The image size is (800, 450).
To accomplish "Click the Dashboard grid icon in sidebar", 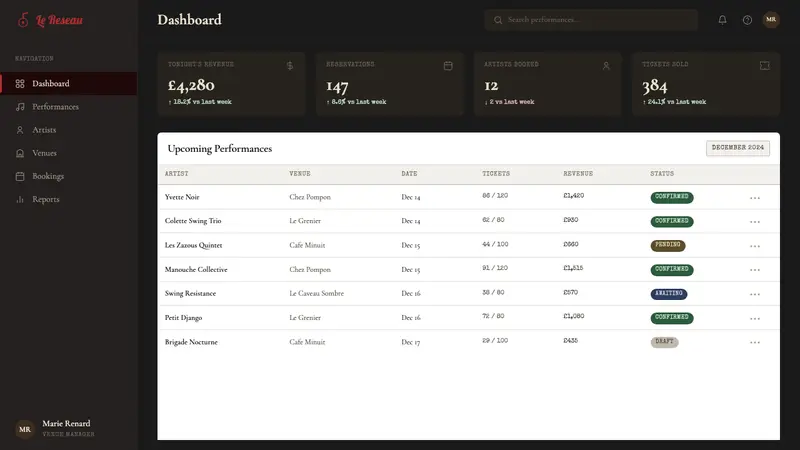I will point(20,84).
